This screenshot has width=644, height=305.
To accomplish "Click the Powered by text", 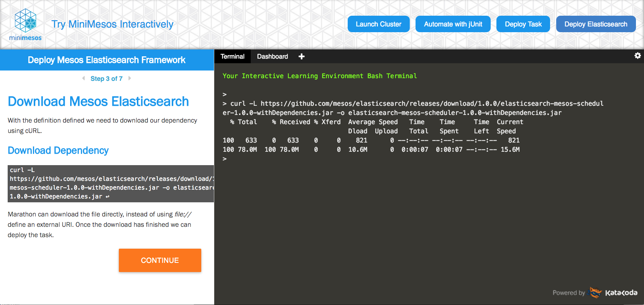I will (x=568, y=293).
